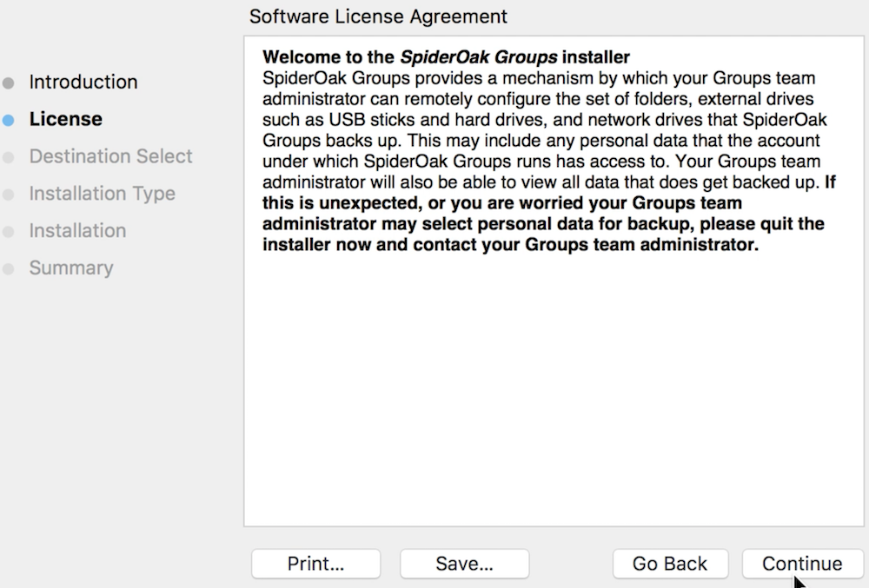Screen dimensions: 869x588
Task: Click the Continue button
Action: pos(802,564)
